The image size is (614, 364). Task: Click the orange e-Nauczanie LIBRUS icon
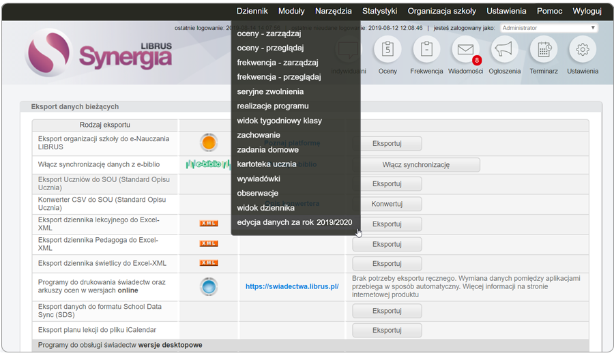pyautogui.click(x=208, y=142)
